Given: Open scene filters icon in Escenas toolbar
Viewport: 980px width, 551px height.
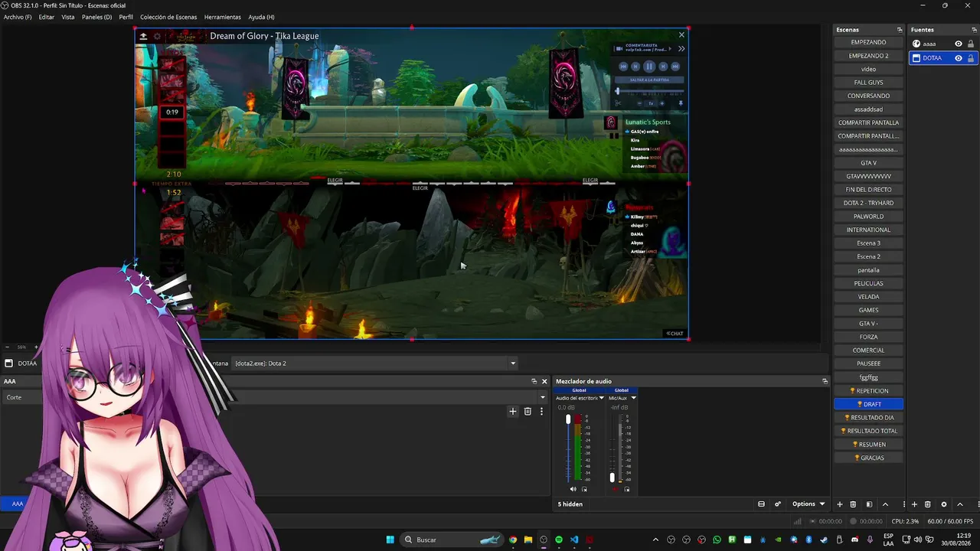Looking at the screenshot, I should click(x=869, y=504).
